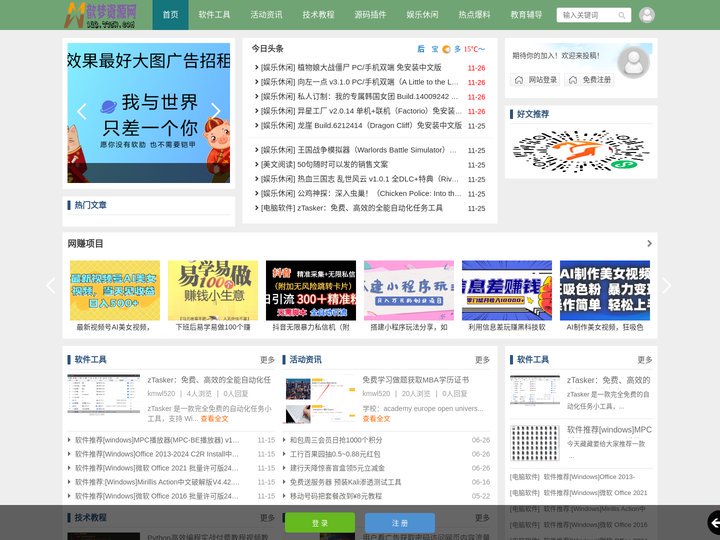Open headline 王国战争模拟器

[x=359, y=150]
